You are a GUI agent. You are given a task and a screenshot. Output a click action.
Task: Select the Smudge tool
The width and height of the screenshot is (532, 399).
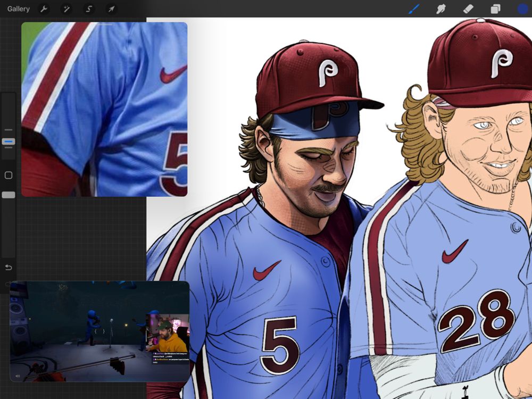441,9
